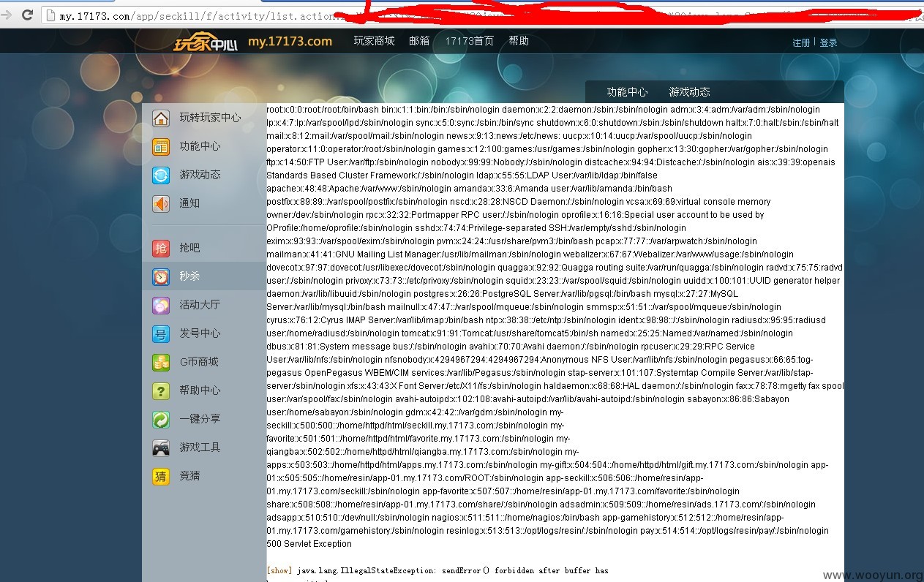The height and width of the screenshot is (582, 924).
Task: Click the 功能中心 sidebar icon
Action: pos(161,146)
